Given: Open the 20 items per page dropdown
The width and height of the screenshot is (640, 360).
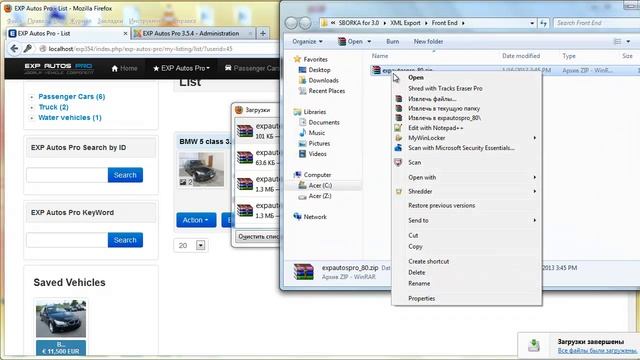Looking at the screenshot, I should pos(191,245).
